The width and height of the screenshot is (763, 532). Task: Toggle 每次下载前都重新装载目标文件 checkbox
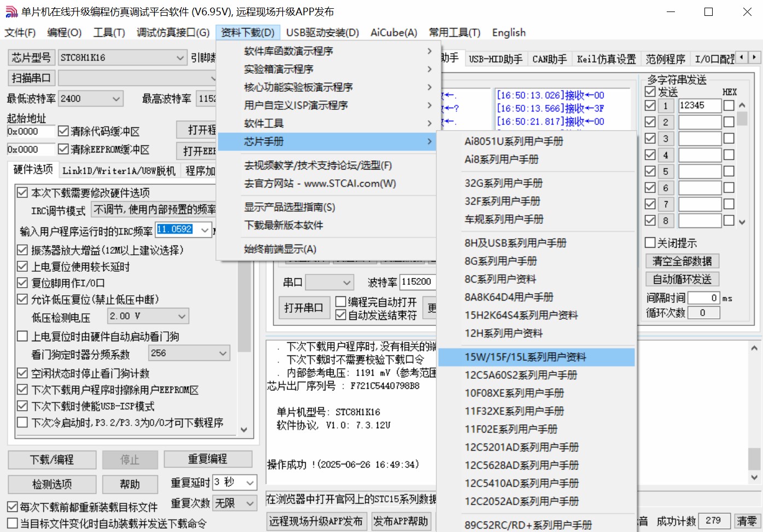click(13, 507)
